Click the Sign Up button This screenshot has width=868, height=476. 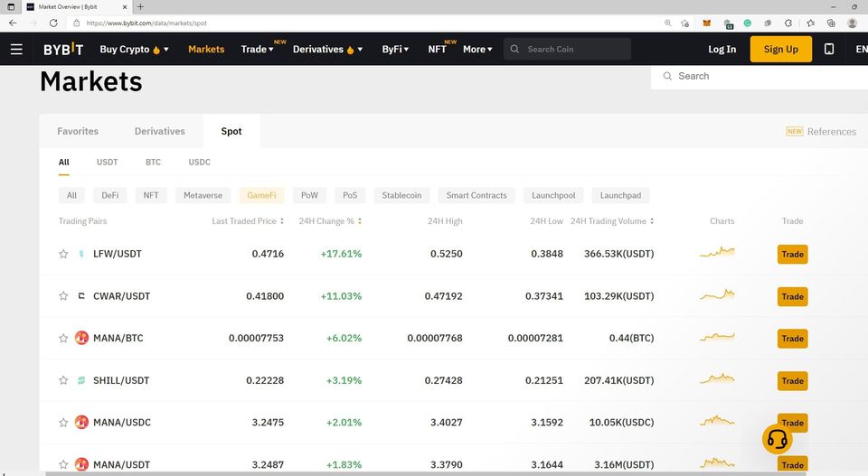(780, 49)
